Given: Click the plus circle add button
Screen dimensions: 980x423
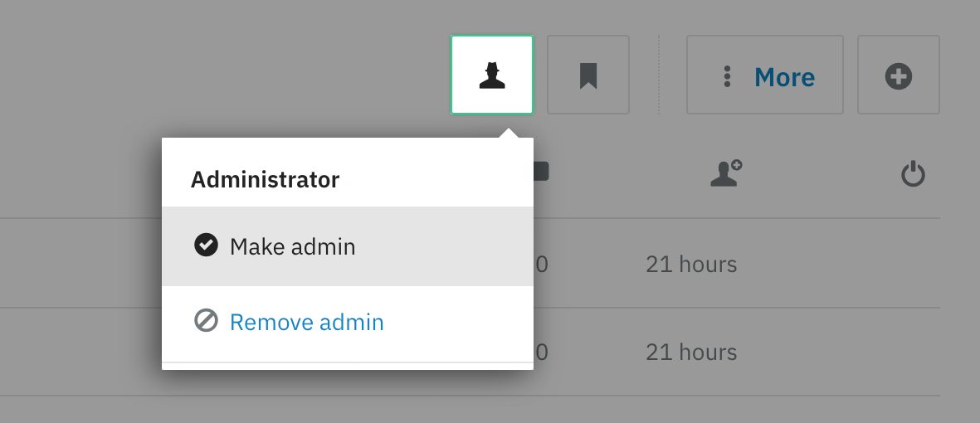Looking at the screenshot, I should pos(898,75).
